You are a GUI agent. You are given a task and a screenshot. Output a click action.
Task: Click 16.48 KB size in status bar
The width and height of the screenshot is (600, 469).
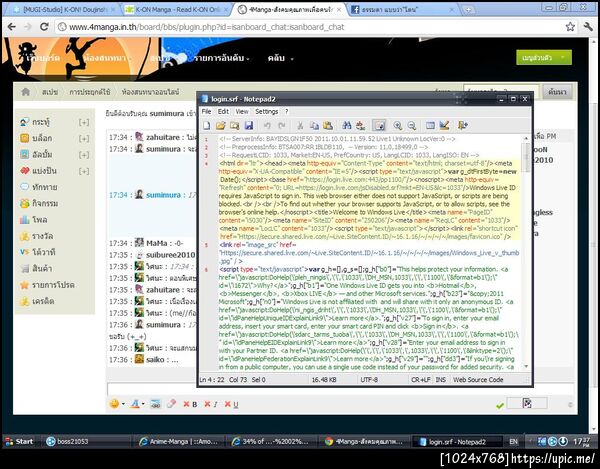pyautogui.click(x=323, y=379)
